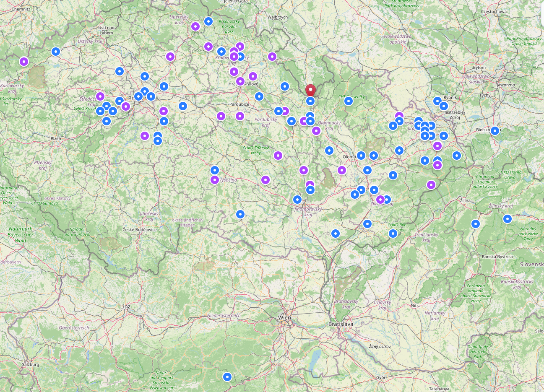This screenshot has height=392, width=544.
Task: Select blue marker above Jihomoravský kraj label
Action: pyautogui.click(x=297, y=199)
